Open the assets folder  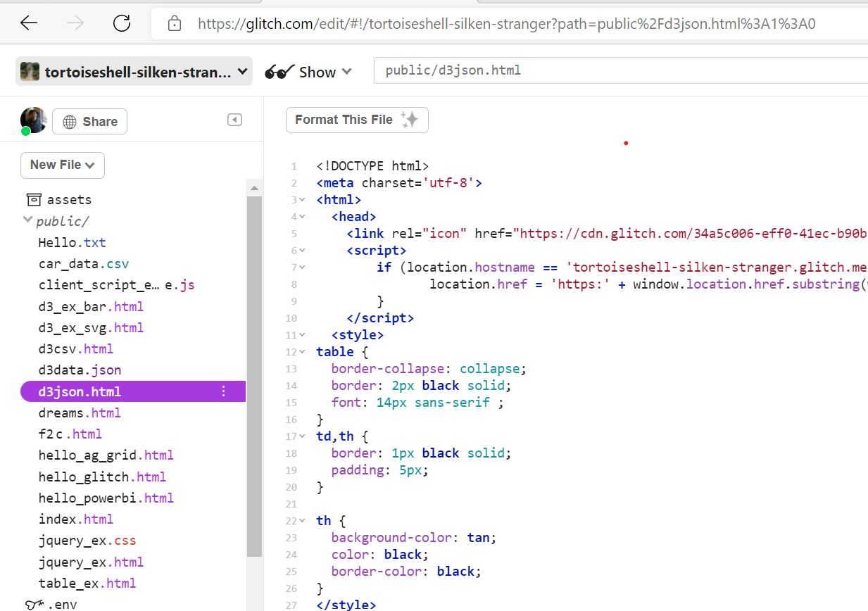[x=69, y=200]
